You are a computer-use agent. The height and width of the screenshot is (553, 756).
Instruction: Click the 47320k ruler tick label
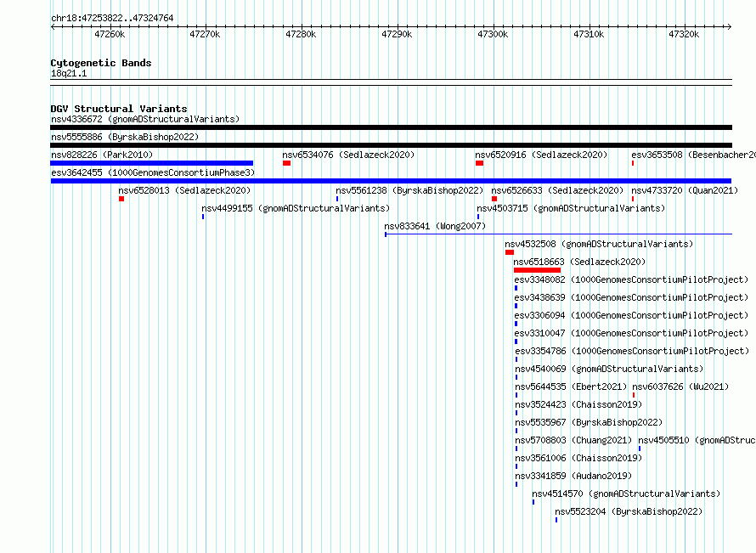click(x=684, y=34)
